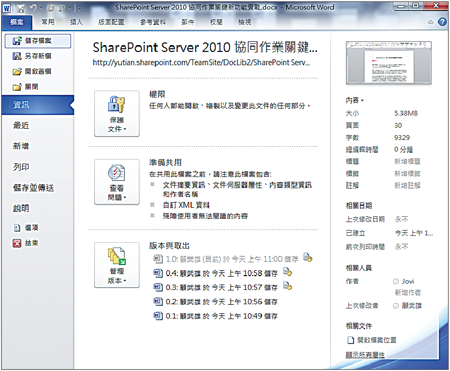Click the Undo icon in quick access toolbar
Viewport: 450px width, 371px height.
(34, 8)
